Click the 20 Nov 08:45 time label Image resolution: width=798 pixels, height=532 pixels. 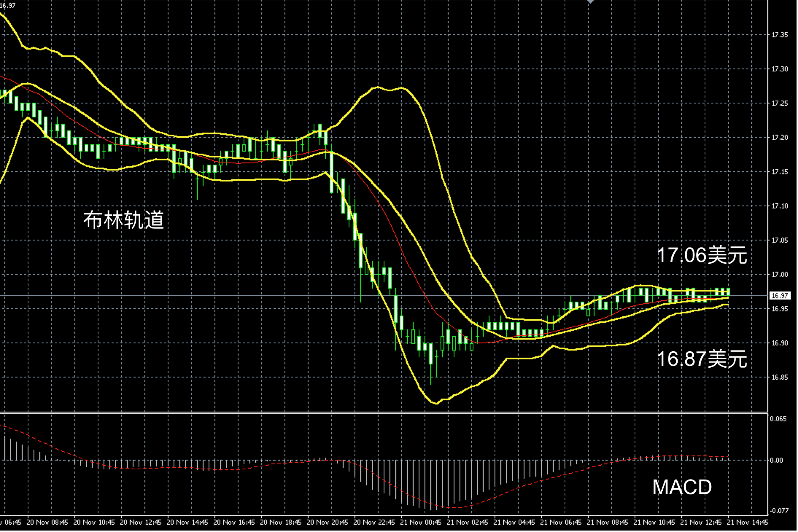[47, 522]
